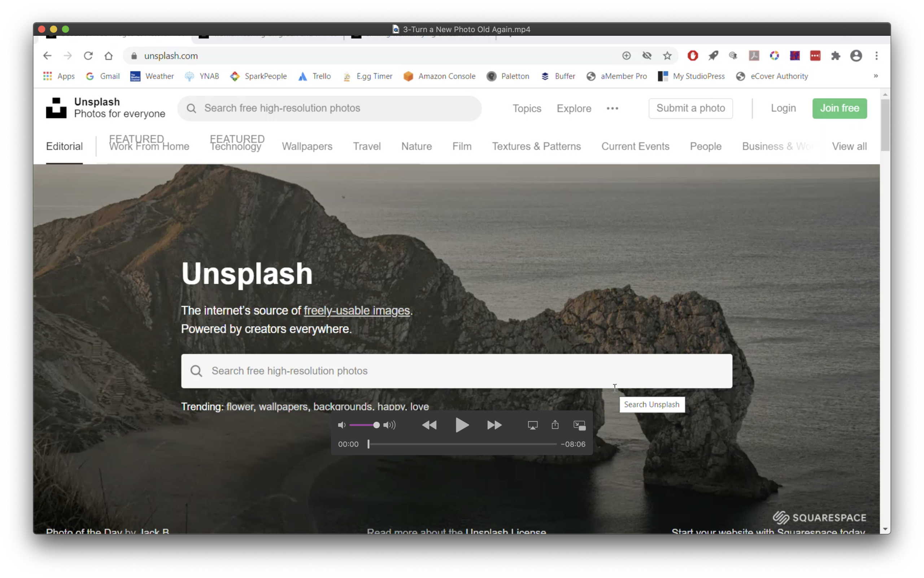
Task: Open the Chrome three-dot menu
Action: tap(877, 56)
